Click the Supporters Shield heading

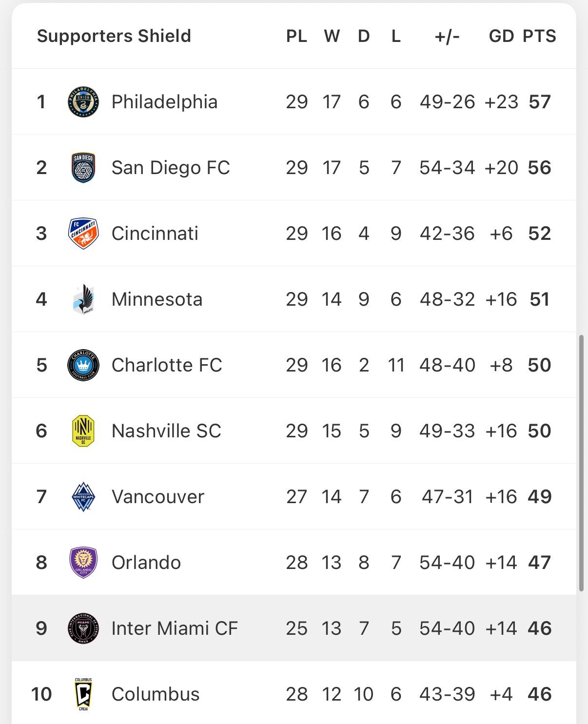(114, 36)
